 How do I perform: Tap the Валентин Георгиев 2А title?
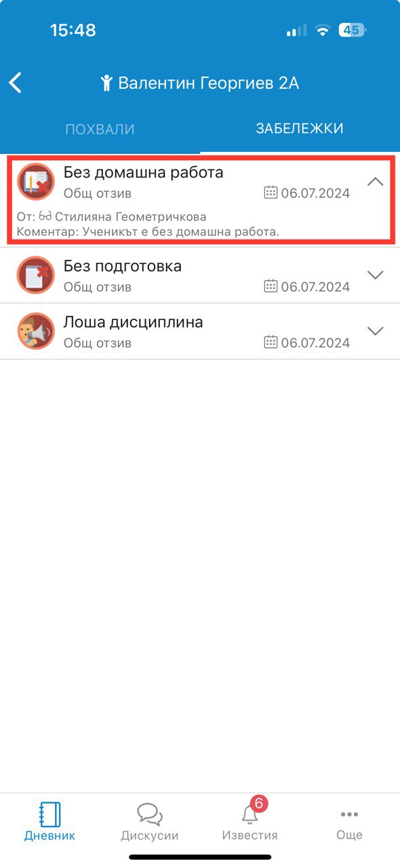tap(208, 83)
